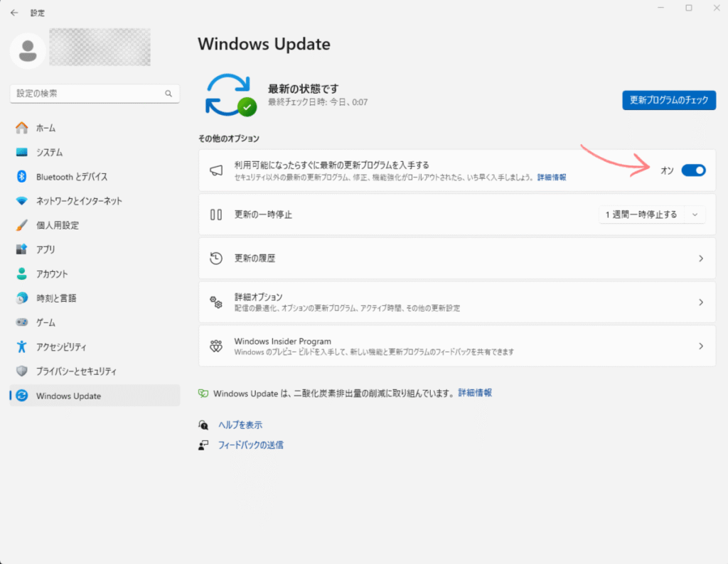
Task: Click the Home house icon in sidebar
Action: [22, 128]
